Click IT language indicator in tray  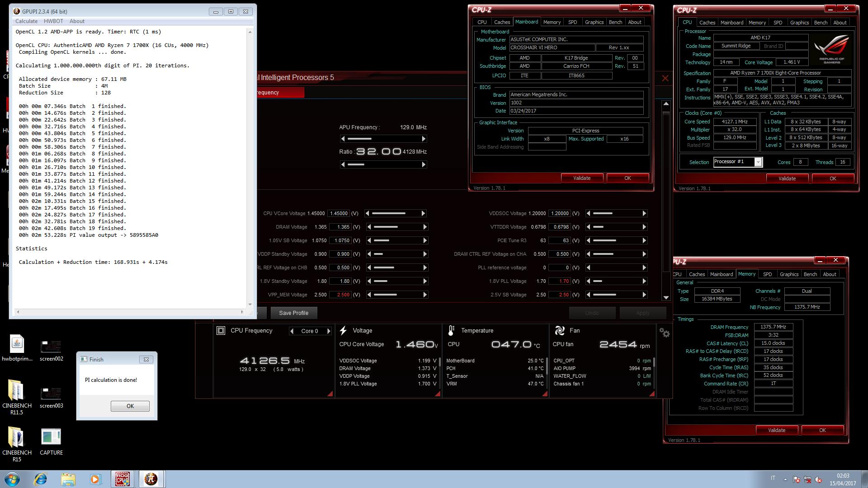(x=773, y=478)
